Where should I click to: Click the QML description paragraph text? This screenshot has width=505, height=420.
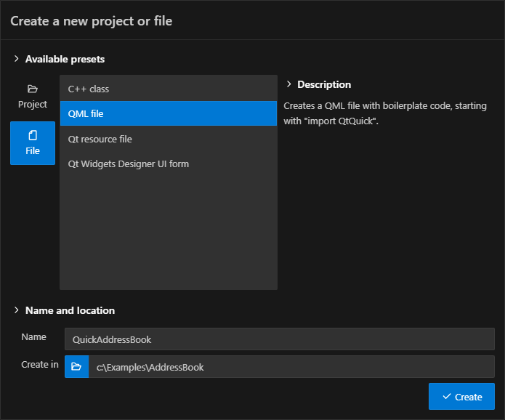point(385,113)
